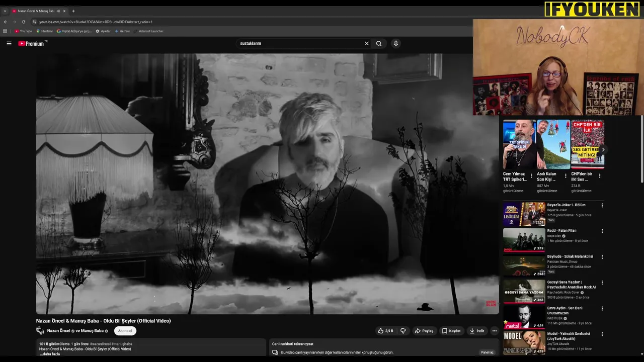The height and width of the screenshot is (362, 644).
Task: Like the video (3,9 B)
Action: [x=386, y=331]
